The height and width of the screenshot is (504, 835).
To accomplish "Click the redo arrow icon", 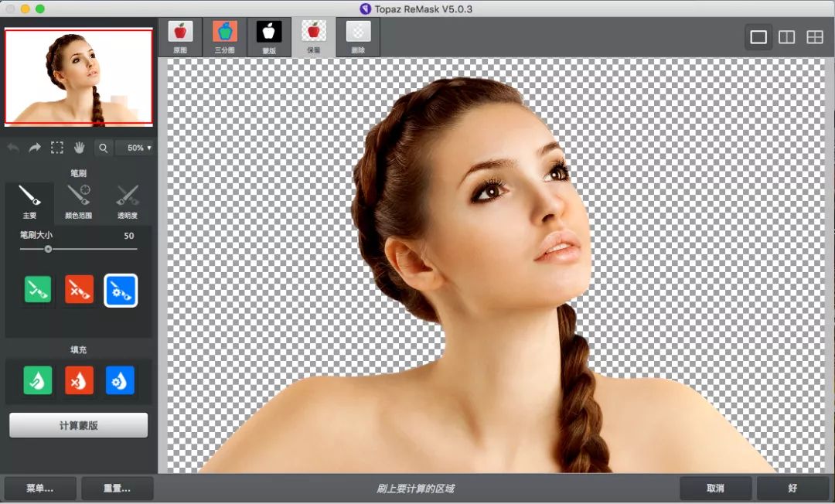I will [x=35, y=148].
